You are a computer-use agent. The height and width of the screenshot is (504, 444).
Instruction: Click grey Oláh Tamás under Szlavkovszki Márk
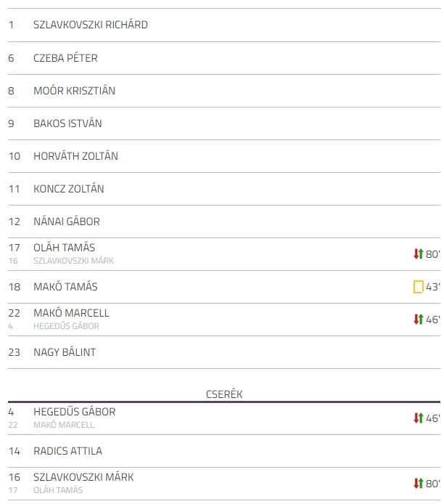[x=58, y=490]
